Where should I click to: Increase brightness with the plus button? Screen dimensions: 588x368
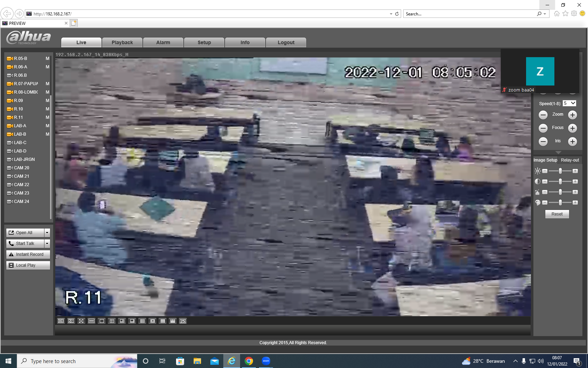point(575,171)
